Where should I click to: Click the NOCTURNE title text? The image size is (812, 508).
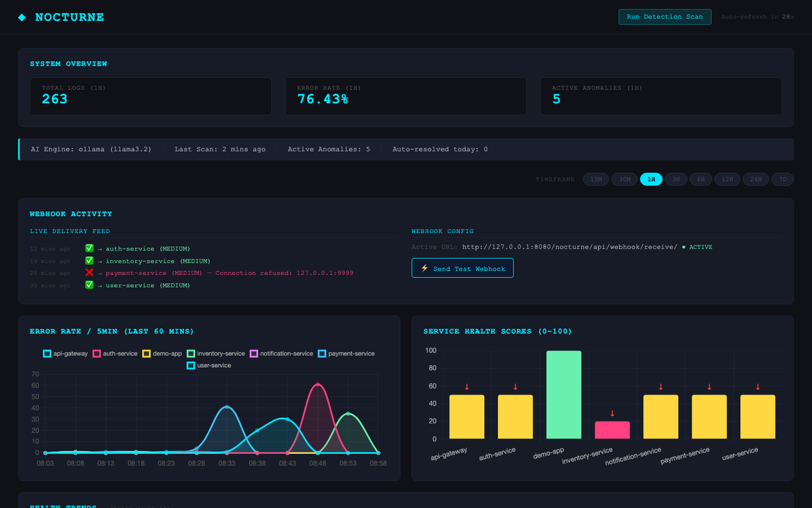(69, 18)
